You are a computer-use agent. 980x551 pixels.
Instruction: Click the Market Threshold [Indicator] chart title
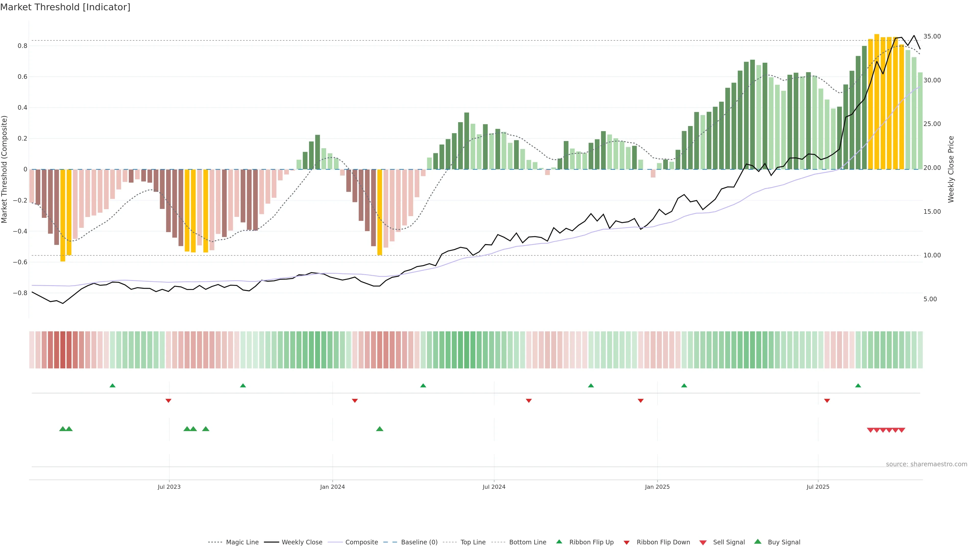click(65, 7)
